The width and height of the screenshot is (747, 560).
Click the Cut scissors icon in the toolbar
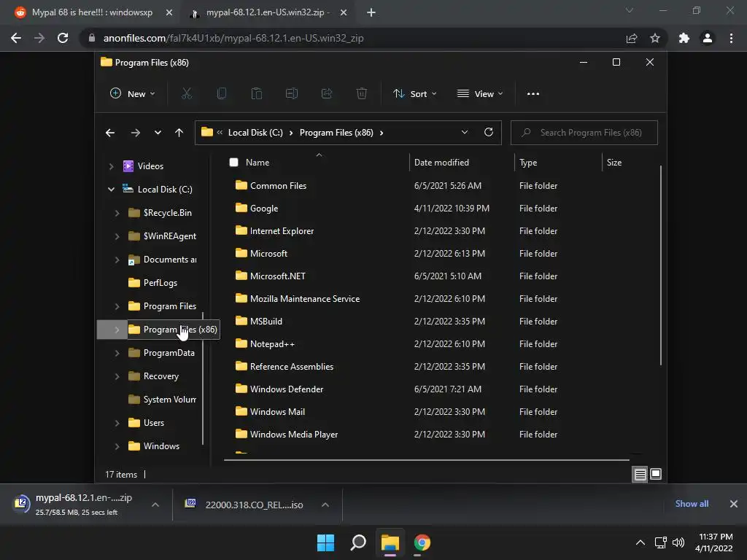[x=186, y=94]
